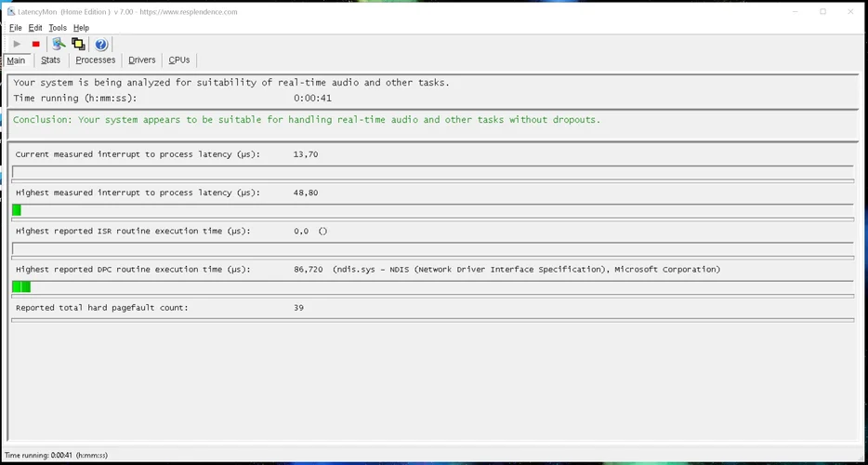Viewport: 868px width, 465px height.
Task: Click the hard pagefault count value 39
Action: pyautogui.click(x=298, y=308)
